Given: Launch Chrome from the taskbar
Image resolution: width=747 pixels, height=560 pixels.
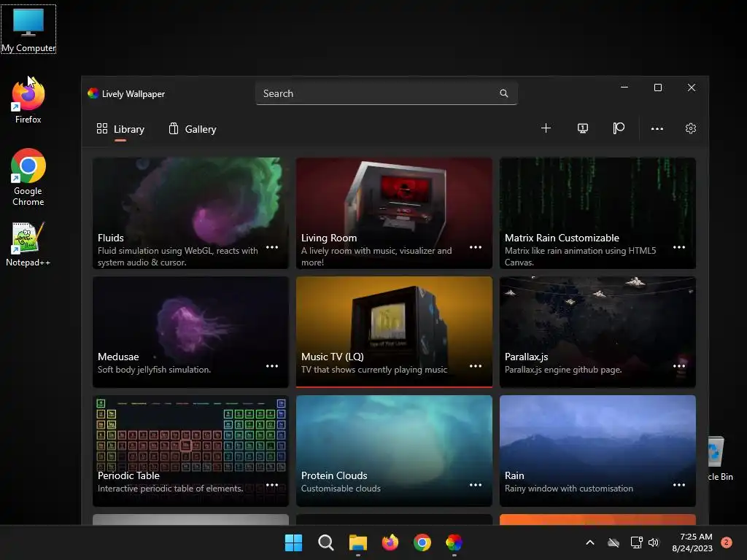Looking at the screenshot, I should [422, 542].
